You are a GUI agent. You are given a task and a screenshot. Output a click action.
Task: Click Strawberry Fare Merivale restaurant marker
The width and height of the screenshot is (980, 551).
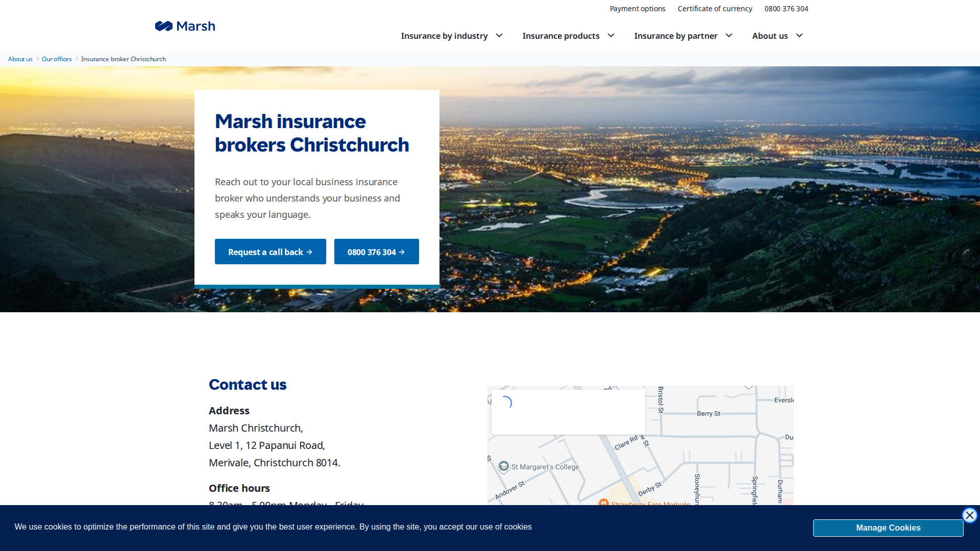tap(604, 503)
